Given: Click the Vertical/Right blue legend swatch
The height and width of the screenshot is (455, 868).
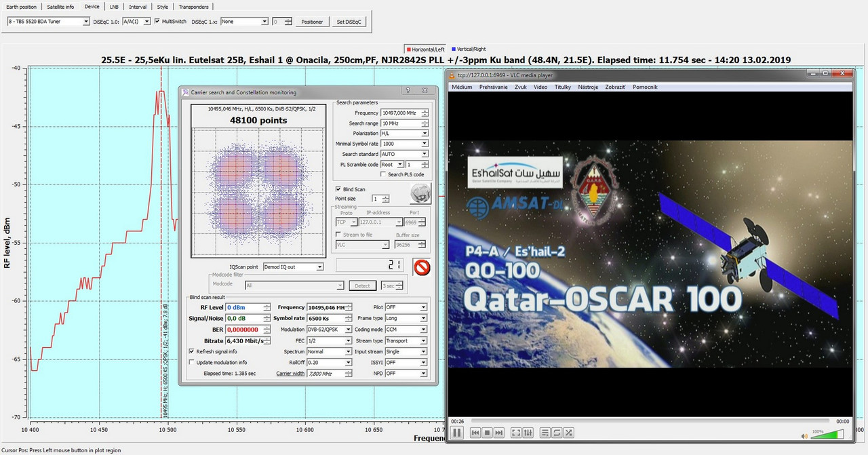Looking at the screenshot, I should [453, 50].
